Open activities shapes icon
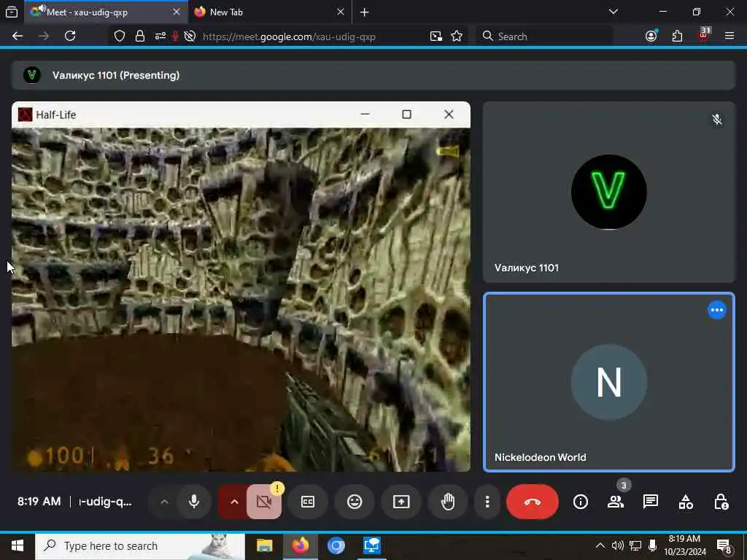This screenshot has width=747, height=560. [x=686, y=502]
